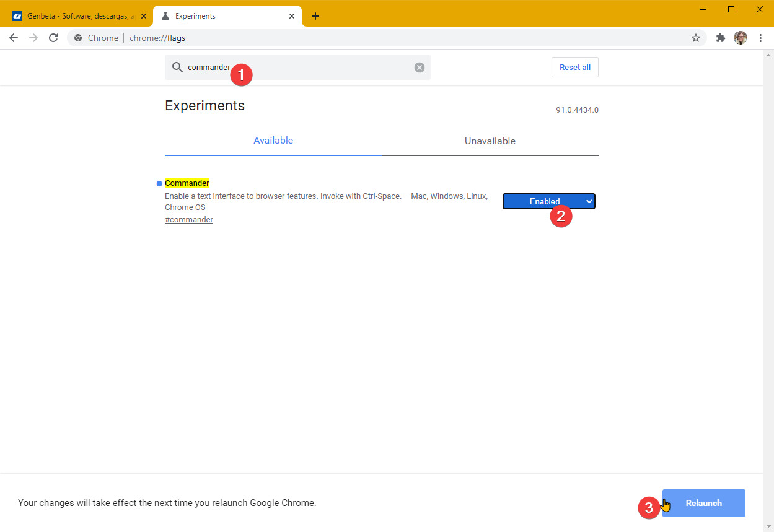Click the magnifier icon in flags search
The height and width of the screenshot is (532, 774).
click(177, 68)
